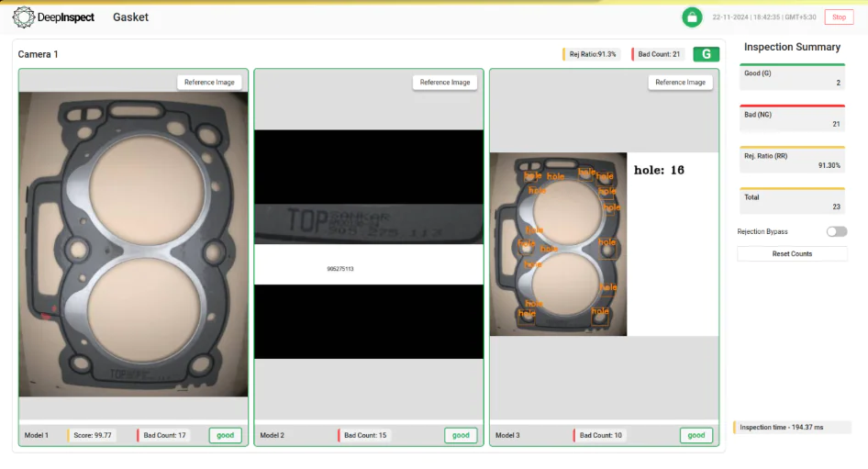Click the Rej Ratio 91.3% indicator
This screenshot has width=868, height=469.
click(x=593, y=54)
